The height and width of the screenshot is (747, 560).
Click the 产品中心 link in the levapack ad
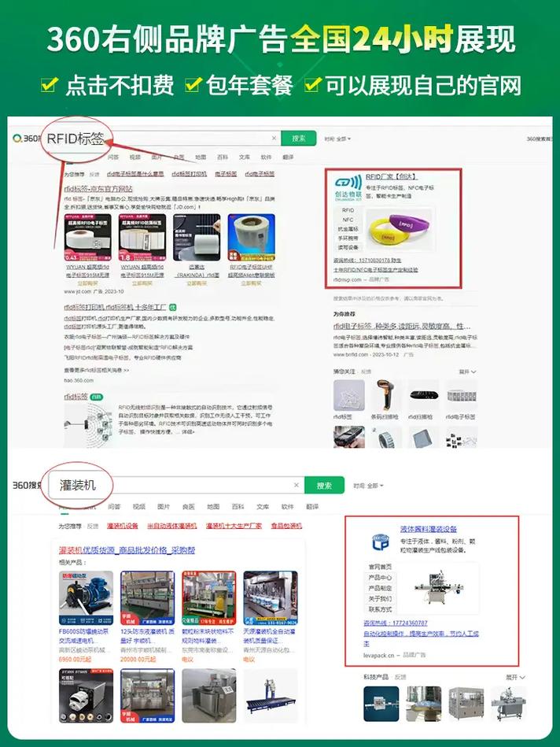(x=380, y=578)
